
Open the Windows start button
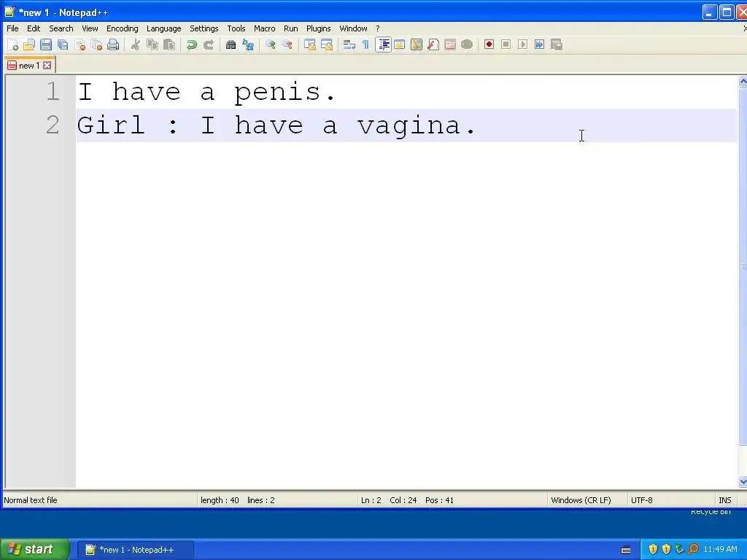pyautogui.click(x=34, y=550)
